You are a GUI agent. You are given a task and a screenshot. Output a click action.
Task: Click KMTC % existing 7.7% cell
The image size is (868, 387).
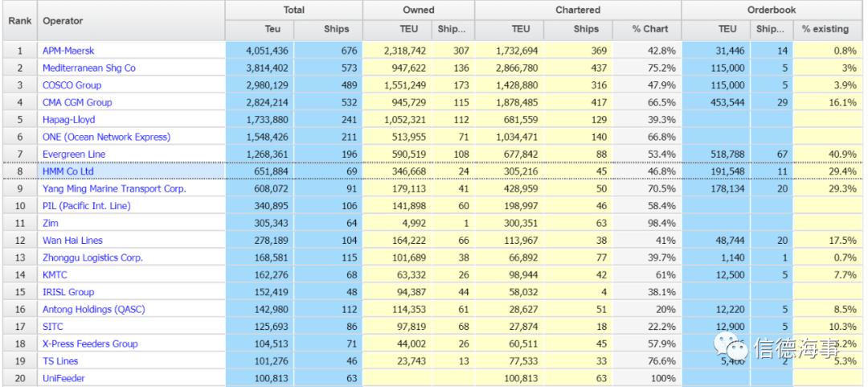pos(828,274)
